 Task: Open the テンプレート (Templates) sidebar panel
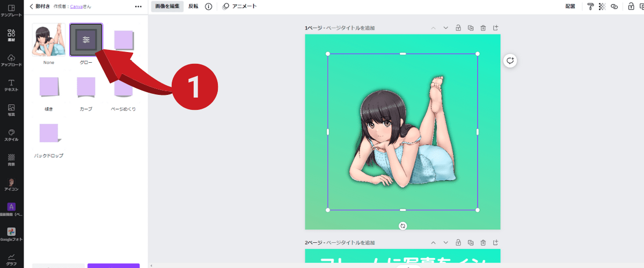click(11, 11)
